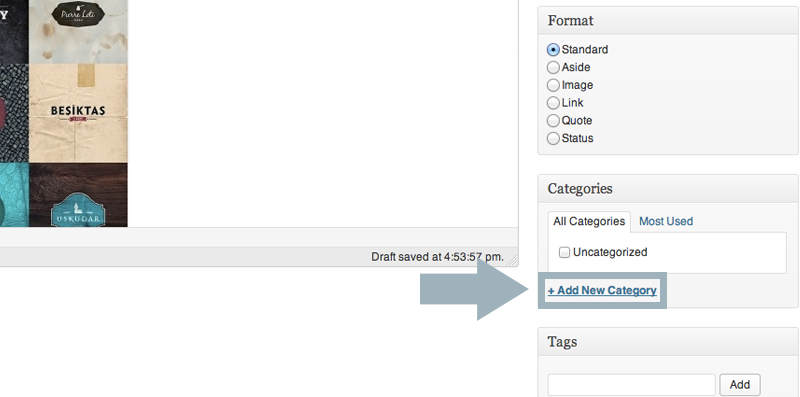
Task: Click the Add New Category link
Action: coord(602,290)
